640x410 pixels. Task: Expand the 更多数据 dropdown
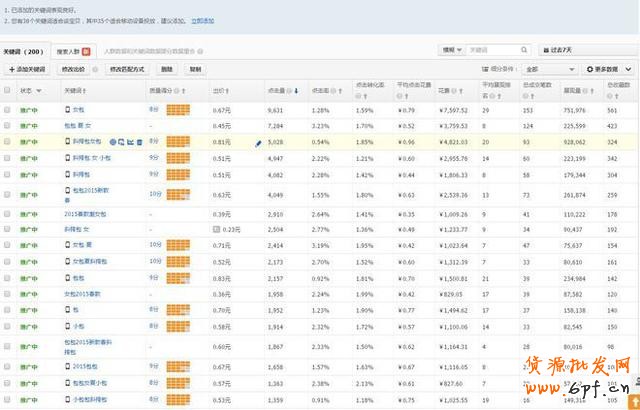tap(608, 70)
